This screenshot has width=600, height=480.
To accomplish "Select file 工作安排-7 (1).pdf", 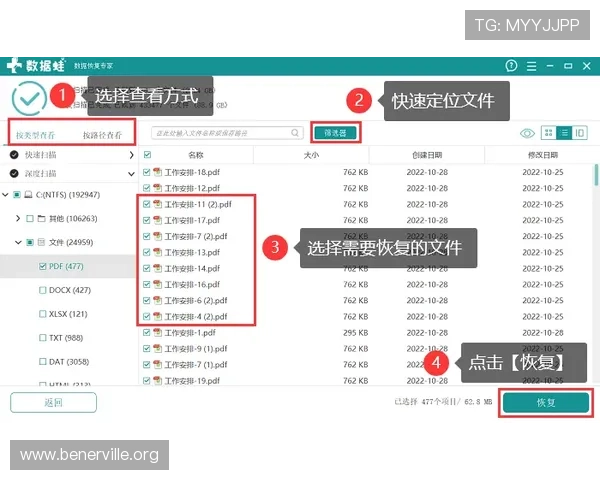I will [x=196, y=365].
